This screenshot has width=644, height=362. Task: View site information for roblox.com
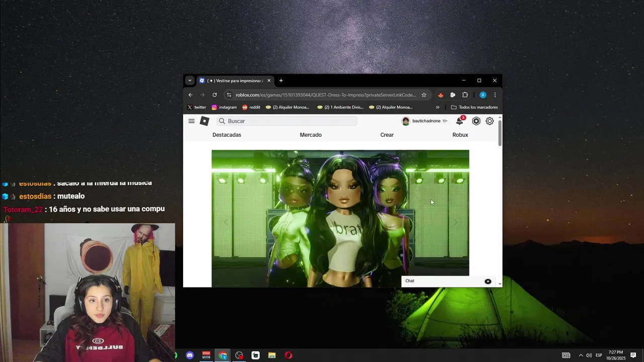click(229, 95)
